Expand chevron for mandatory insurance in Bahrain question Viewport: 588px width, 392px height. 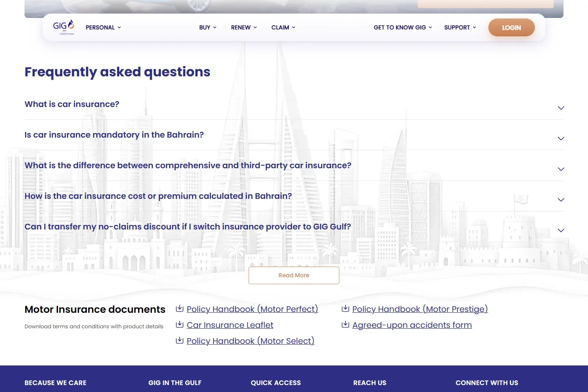(561, 138)
